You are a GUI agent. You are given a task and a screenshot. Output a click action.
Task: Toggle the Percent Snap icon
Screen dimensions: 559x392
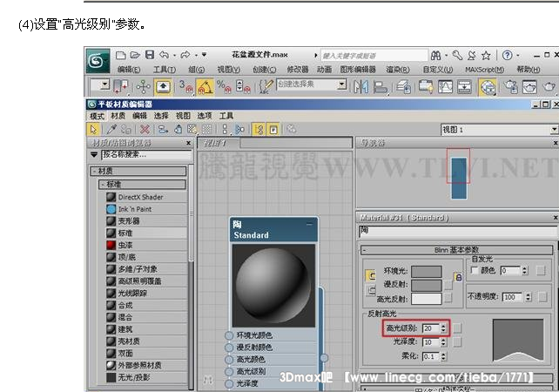224,86
